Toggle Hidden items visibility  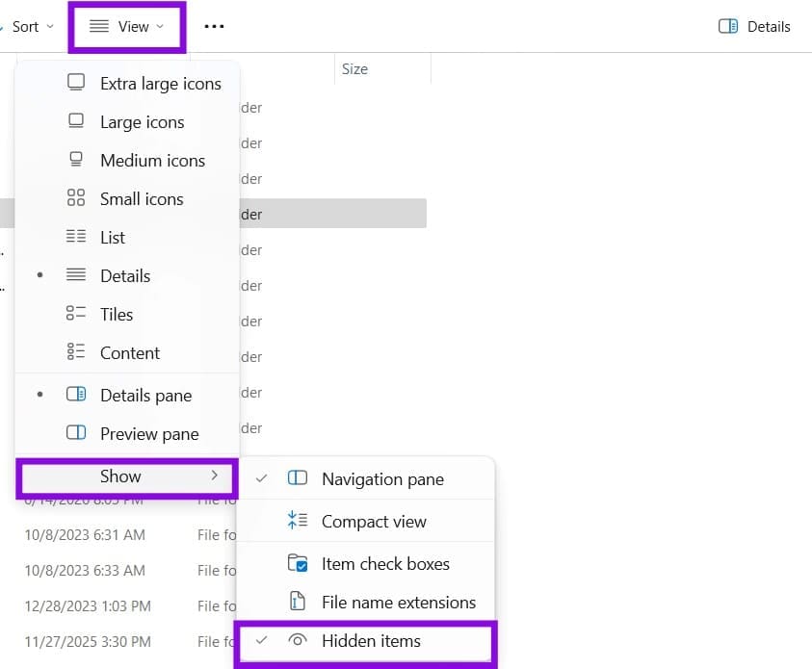(366, 642)
